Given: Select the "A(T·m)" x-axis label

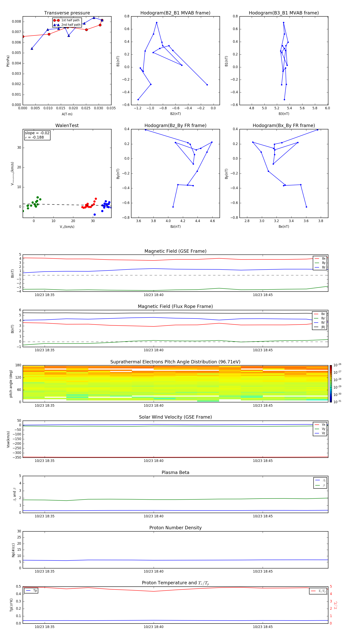Looking at the screenshot, I should click(67, 114).
